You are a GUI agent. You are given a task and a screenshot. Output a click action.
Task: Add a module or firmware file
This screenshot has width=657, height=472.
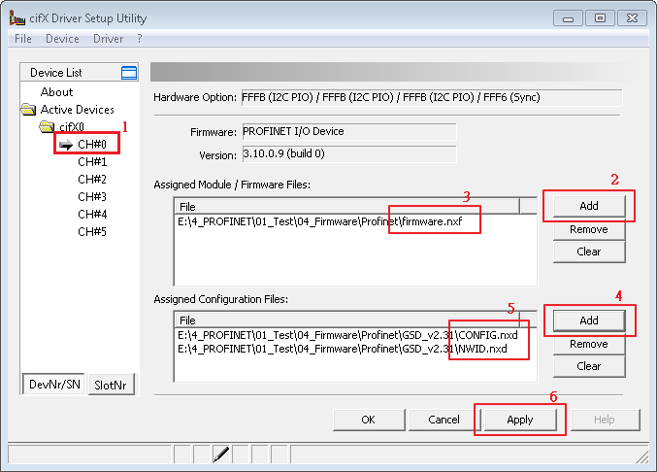(x=589, y=206)
